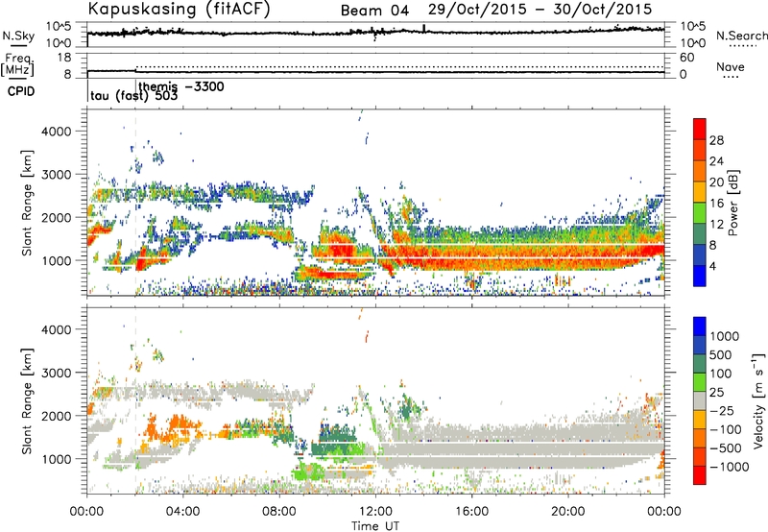Viewport: 768px width, 532px height.
Task: Click the "1000" tick on the Velocity colorbar
Action: click(x=725, y=336)
